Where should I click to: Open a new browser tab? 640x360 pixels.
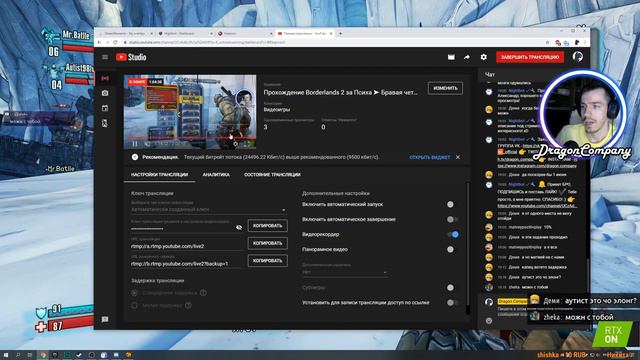pyautogui.click(x=340, y=33)
